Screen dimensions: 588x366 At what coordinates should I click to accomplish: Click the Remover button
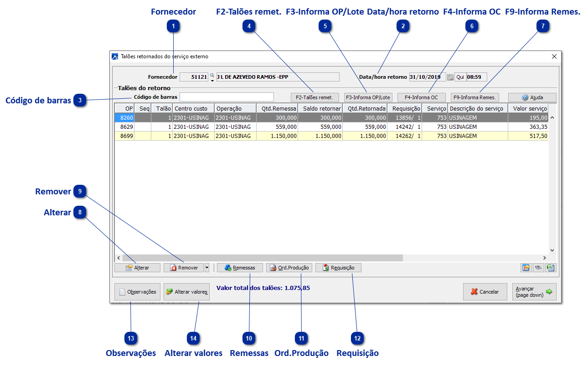[x=184, y=268]
